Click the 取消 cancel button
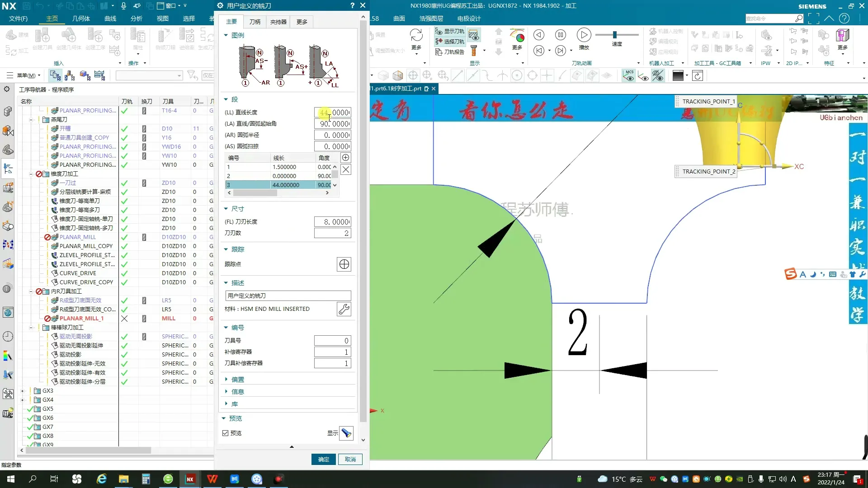This screenshot has width=868, height=488. point(350,459)
